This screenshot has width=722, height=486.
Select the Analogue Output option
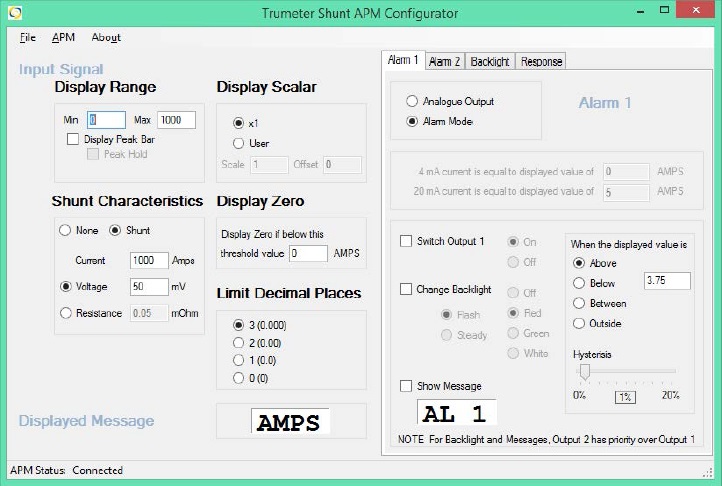tap(412, 101)
